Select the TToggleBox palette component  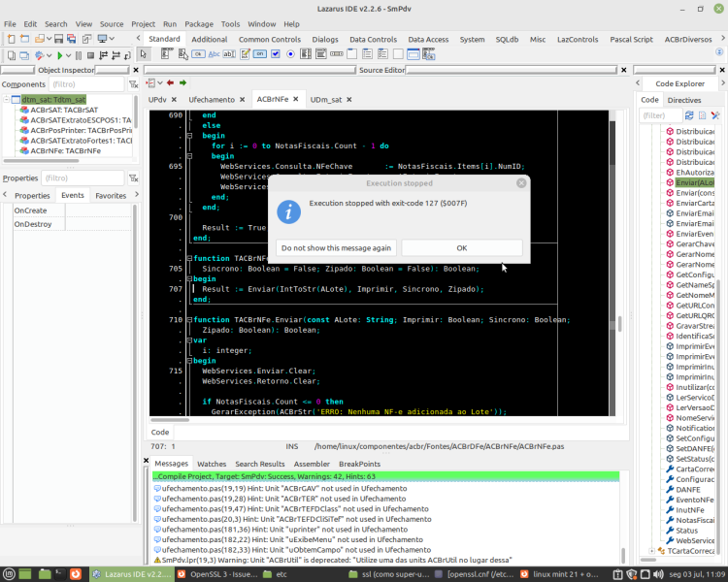(260, 54)
